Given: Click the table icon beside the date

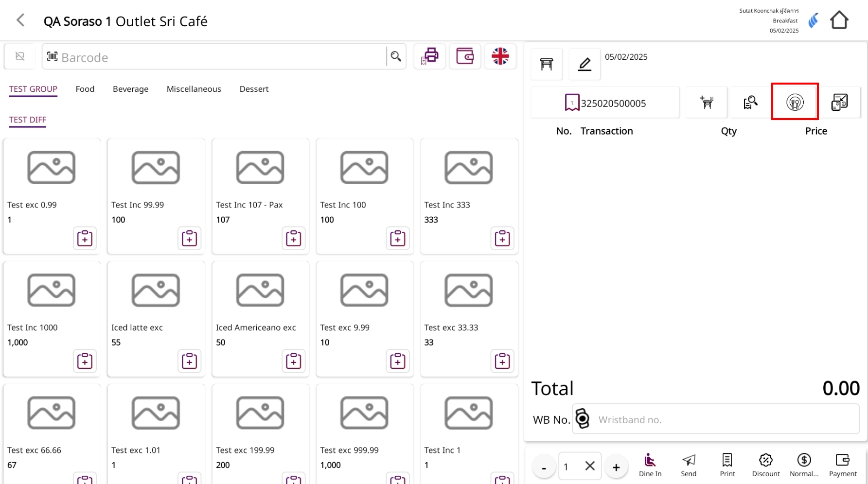Looking at the screenshot, I should [x=546, y=64].
